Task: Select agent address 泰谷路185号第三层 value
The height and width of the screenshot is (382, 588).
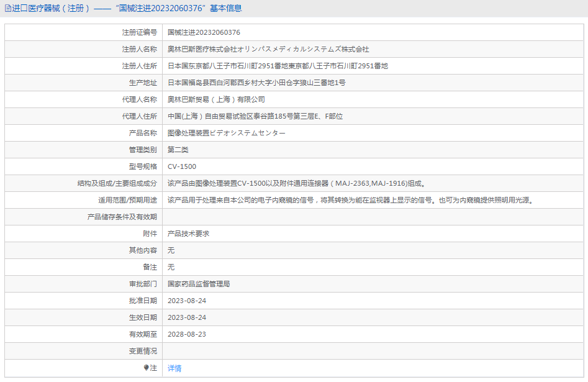Action: coord(255,116)
